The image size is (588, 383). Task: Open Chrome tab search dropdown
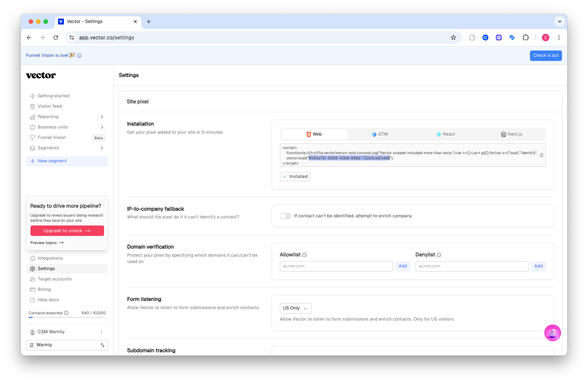(559, 22)
